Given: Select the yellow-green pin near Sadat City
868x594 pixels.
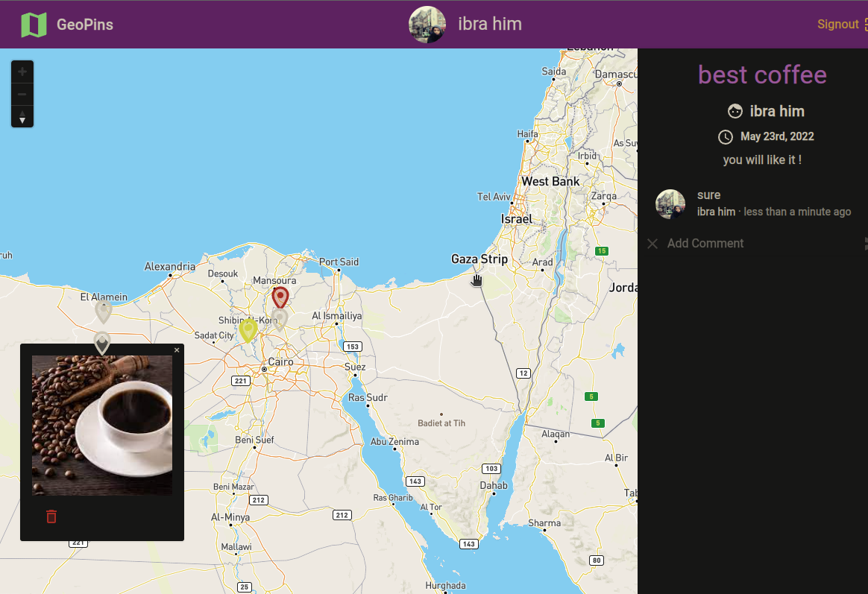Looking at the screenshot, I should (248, 329).
